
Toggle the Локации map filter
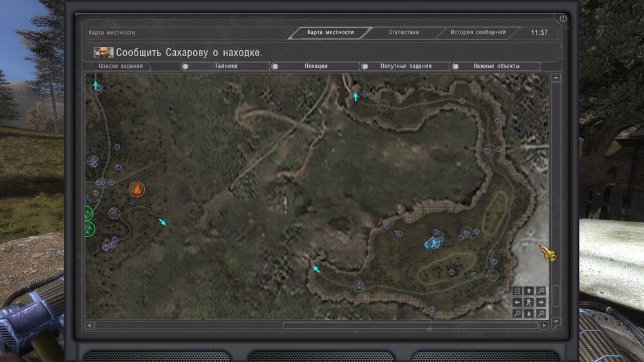coord(316,66)
